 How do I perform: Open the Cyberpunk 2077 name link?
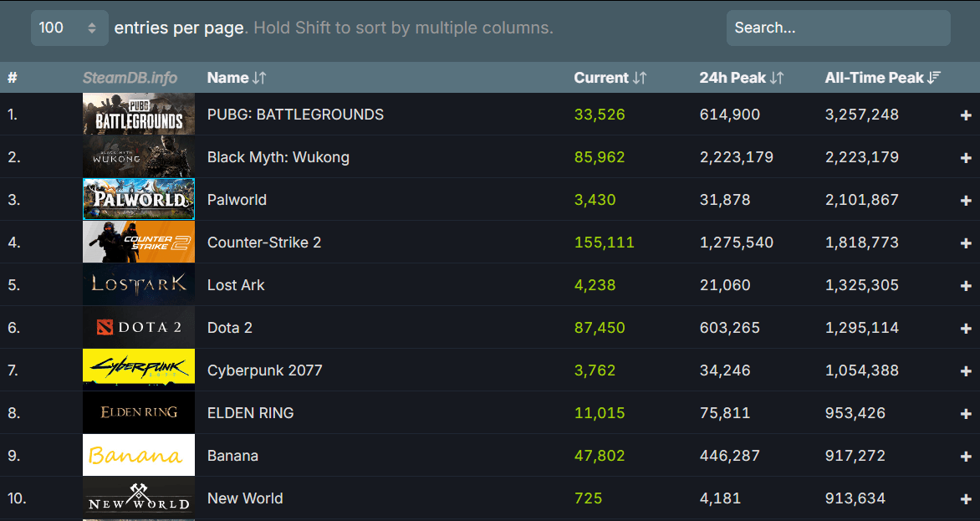pos(265,370)
